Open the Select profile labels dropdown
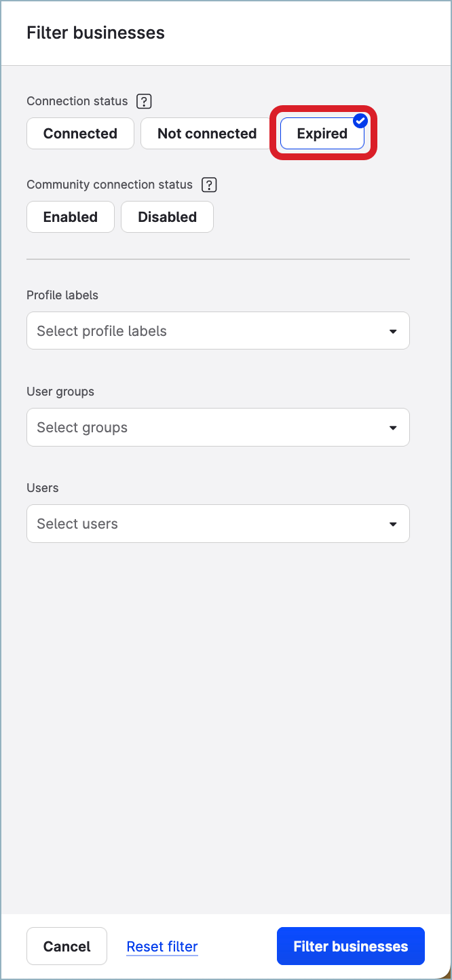452x980 pixels. pyautogui.click(x=204, y=331)
